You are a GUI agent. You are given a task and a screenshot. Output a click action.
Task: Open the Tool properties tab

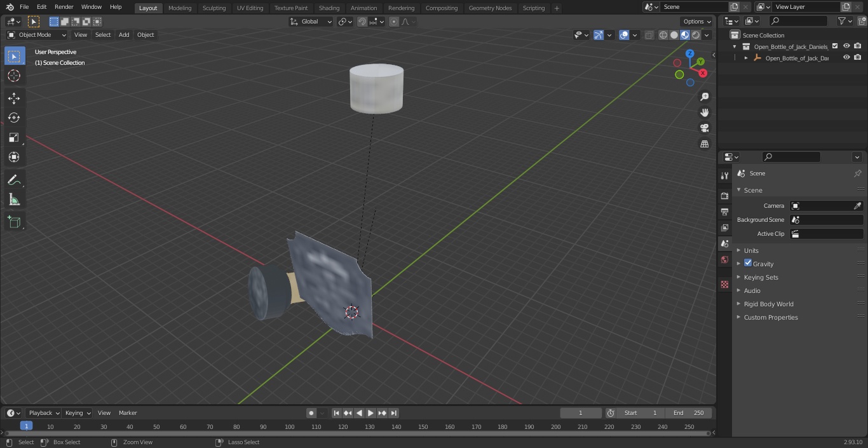point(724,175)
